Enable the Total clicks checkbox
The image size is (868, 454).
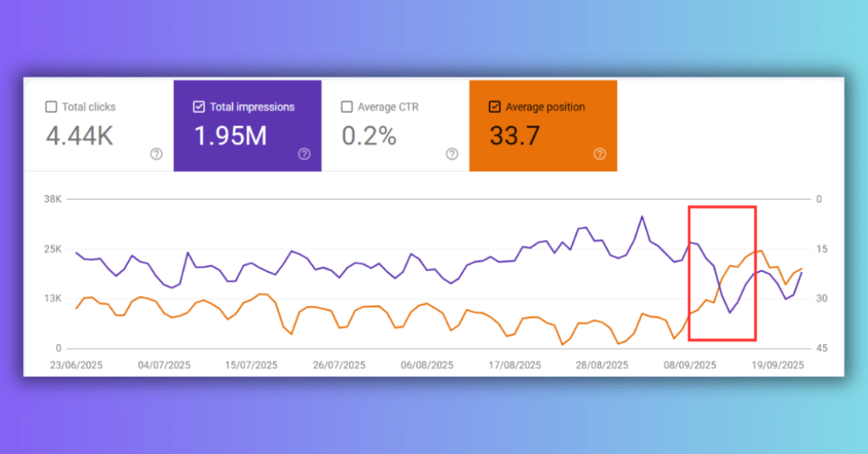[x=51, y=107]
